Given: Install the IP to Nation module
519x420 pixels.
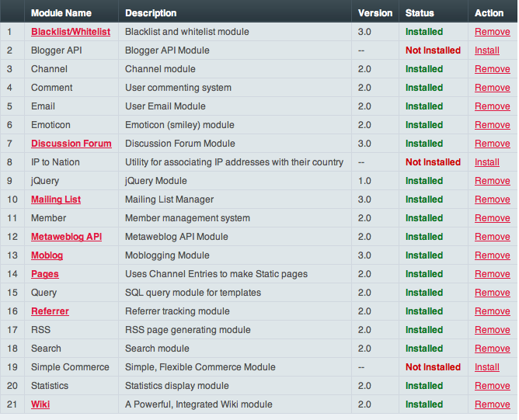Looking at the screenshot, I should [487, 162].
